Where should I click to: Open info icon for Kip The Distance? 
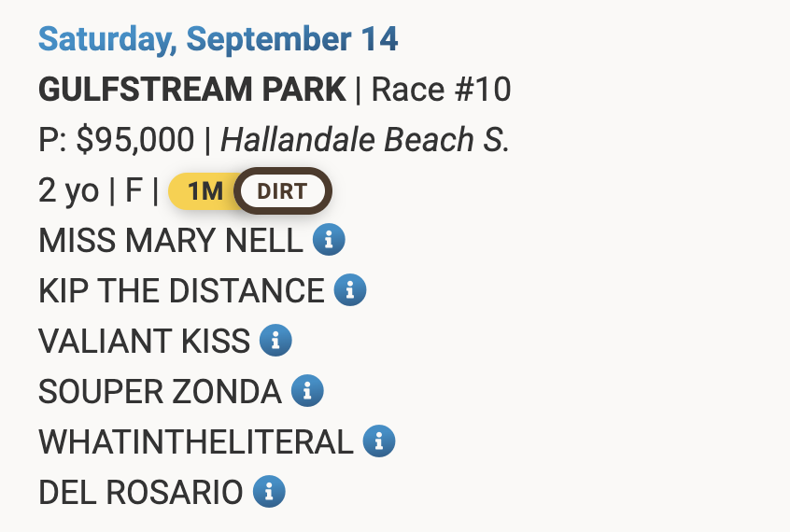[x=350, y=289]
